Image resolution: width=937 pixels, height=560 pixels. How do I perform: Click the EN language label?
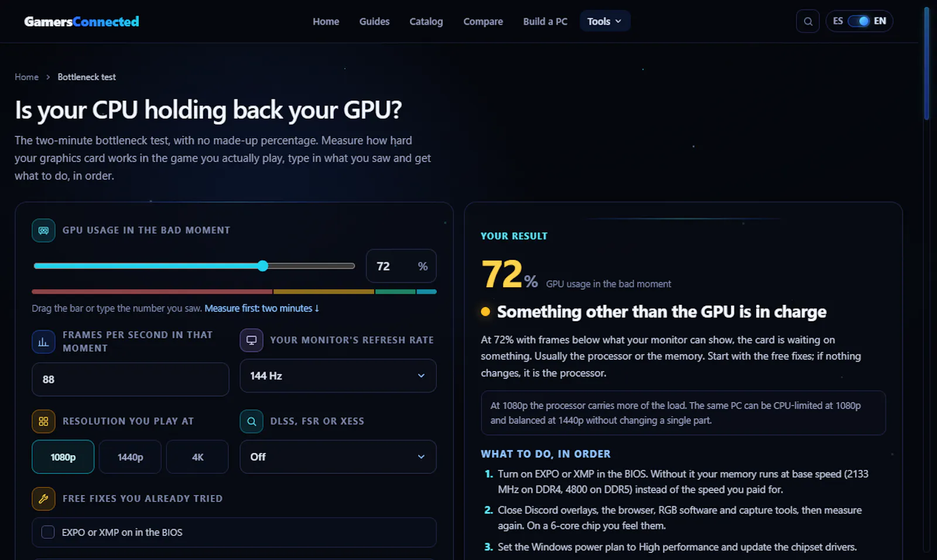[880, 21]
